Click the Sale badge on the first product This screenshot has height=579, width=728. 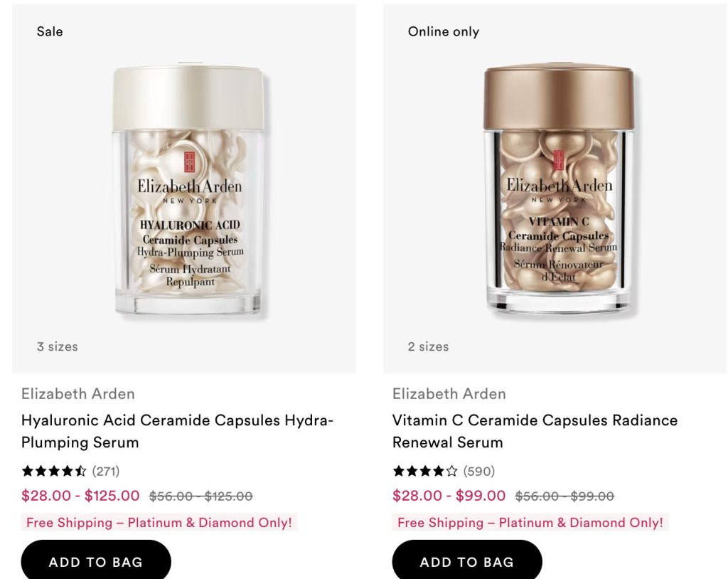50,31
